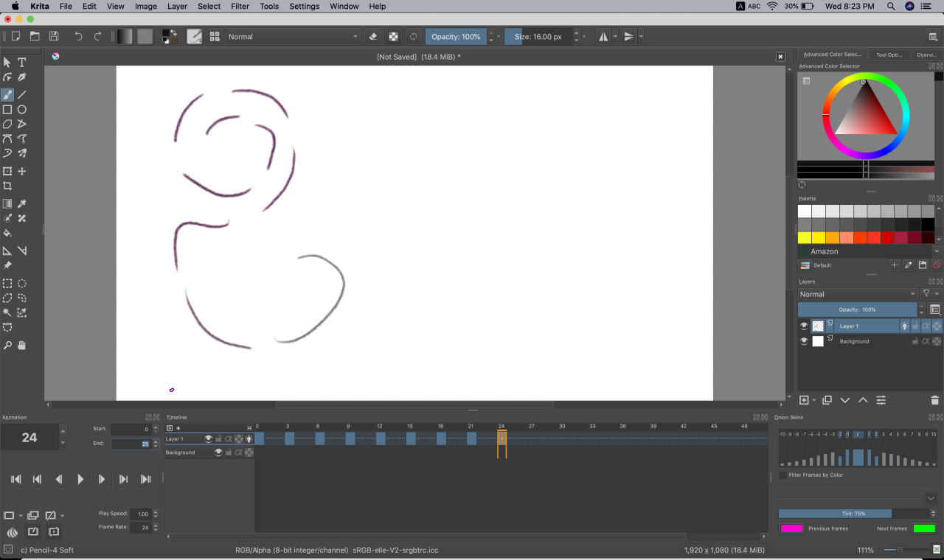Click the Delete layer trash button
This screenshot has height=560, width=944.
tap(934, 400)
